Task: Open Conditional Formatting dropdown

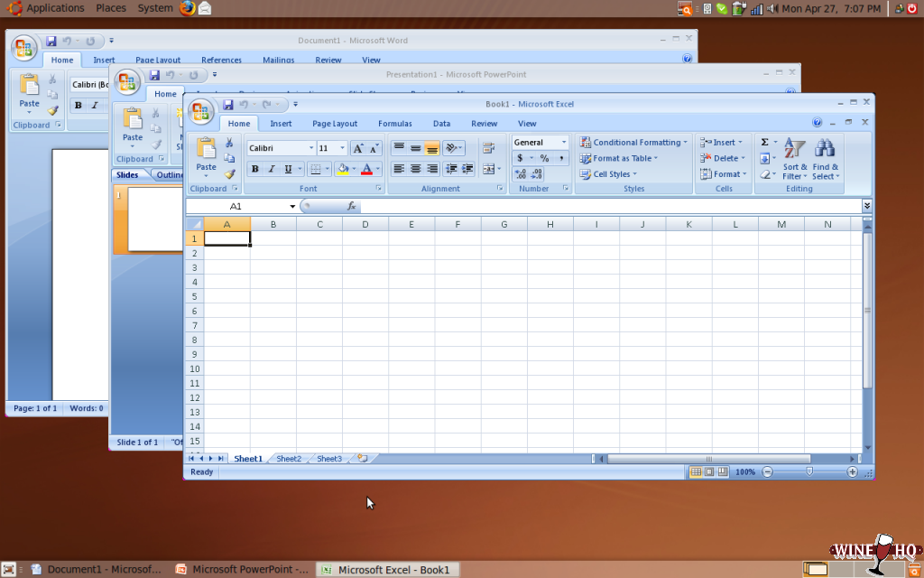Action: pyautogui.click(x=633, y=142)
